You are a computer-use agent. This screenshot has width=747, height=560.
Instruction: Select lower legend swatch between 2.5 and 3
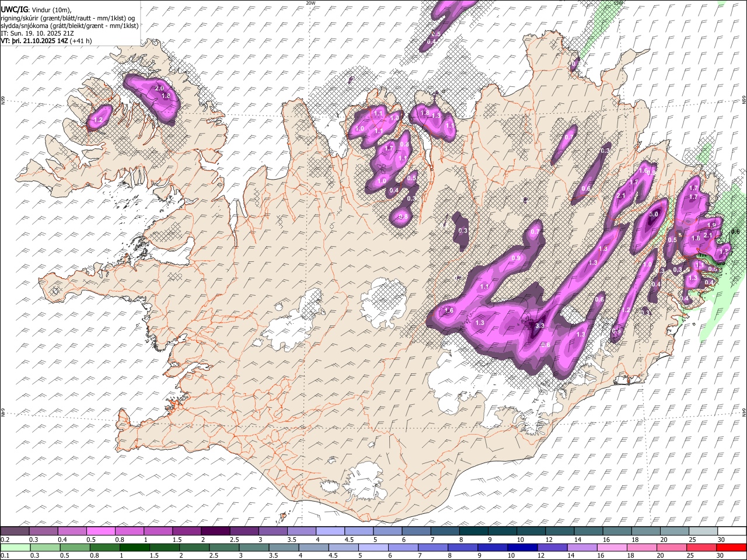(x=224, y=547)
